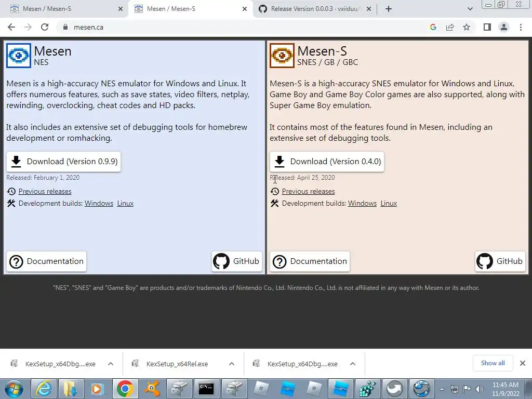Open the Chrome three-dot menu
Image resolution: width=532 pixels, height=399 pixels.
coord(521,27)
